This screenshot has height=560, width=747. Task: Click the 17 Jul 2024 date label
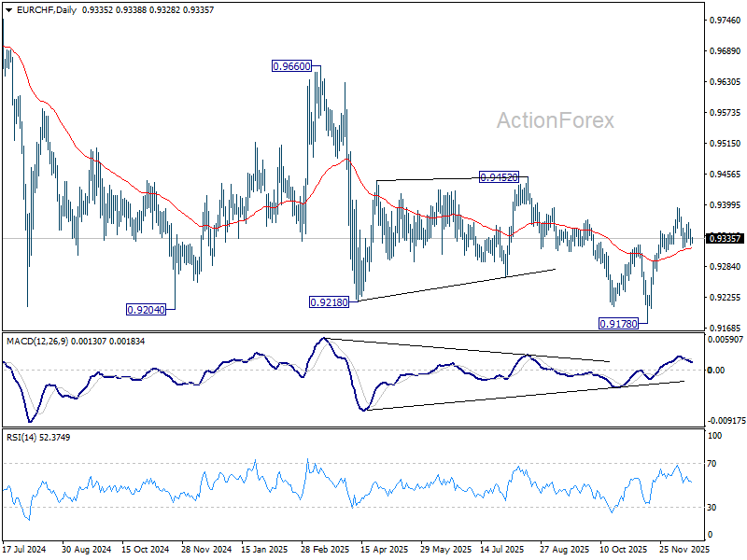tap(24, 550)
